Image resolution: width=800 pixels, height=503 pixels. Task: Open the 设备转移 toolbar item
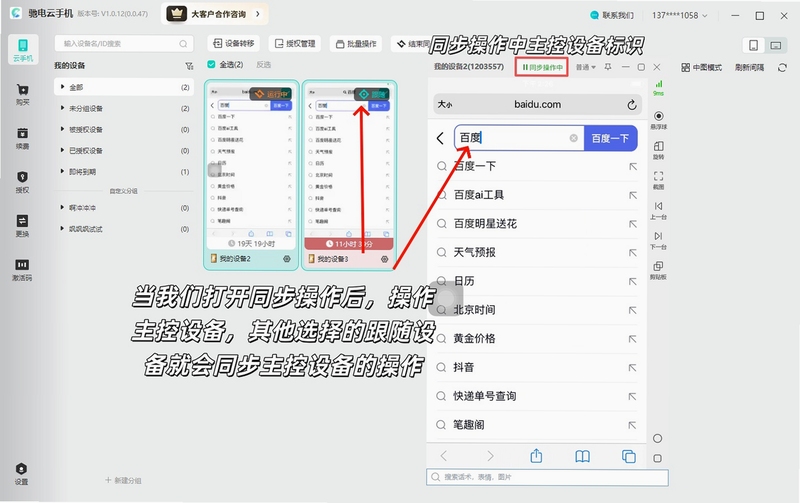click(x=234, y=43)
